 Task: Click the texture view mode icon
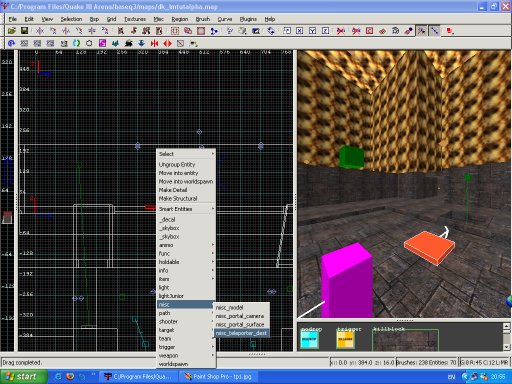tap(243, 31)
